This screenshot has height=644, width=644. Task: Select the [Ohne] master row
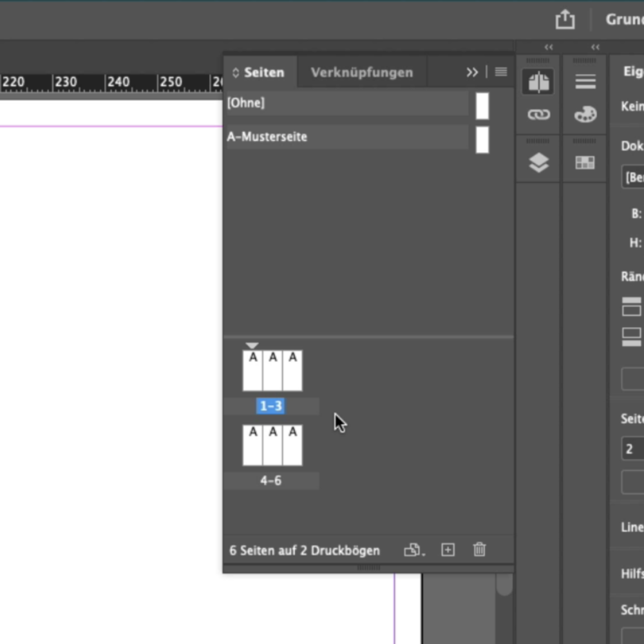pyautogui.click(x=347, y=103)
